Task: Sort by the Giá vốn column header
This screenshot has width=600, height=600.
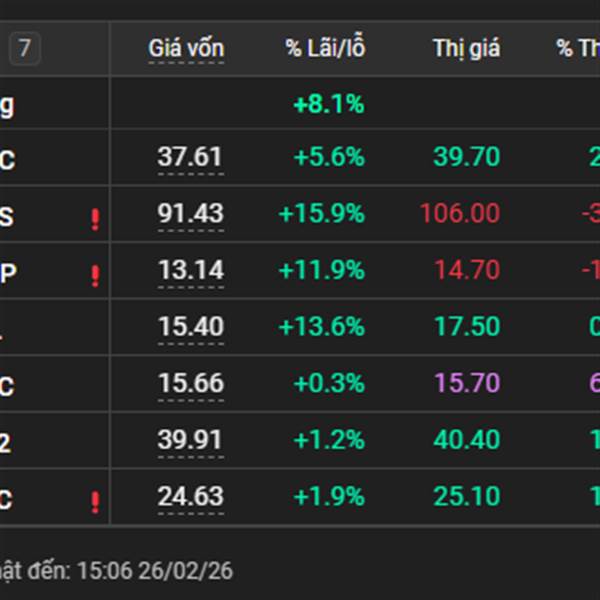Action: [186, 48]
